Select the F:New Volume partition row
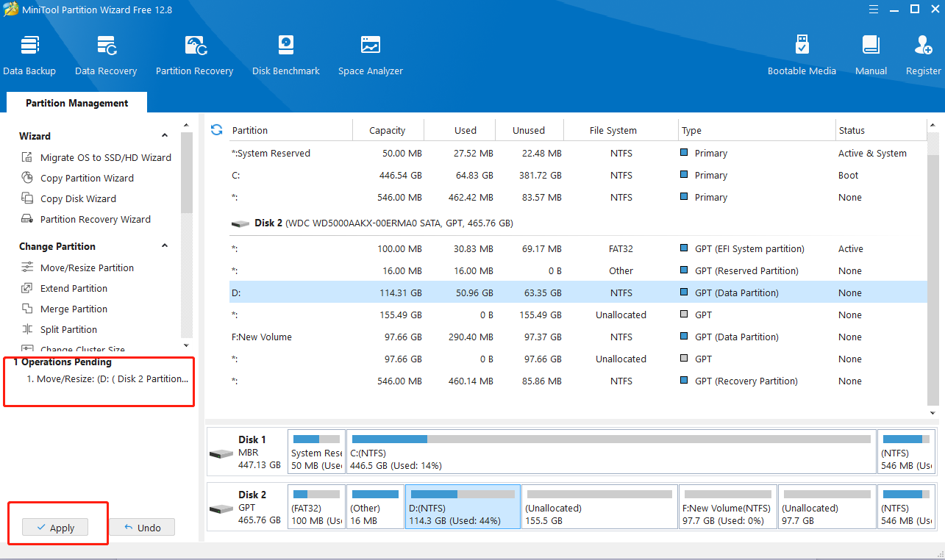The height and width of the screenshot is (560, 945). pos(578,337)
